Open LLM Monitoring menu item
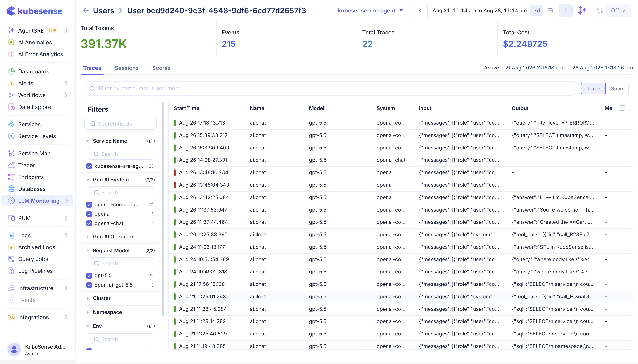 click(38, 201)
